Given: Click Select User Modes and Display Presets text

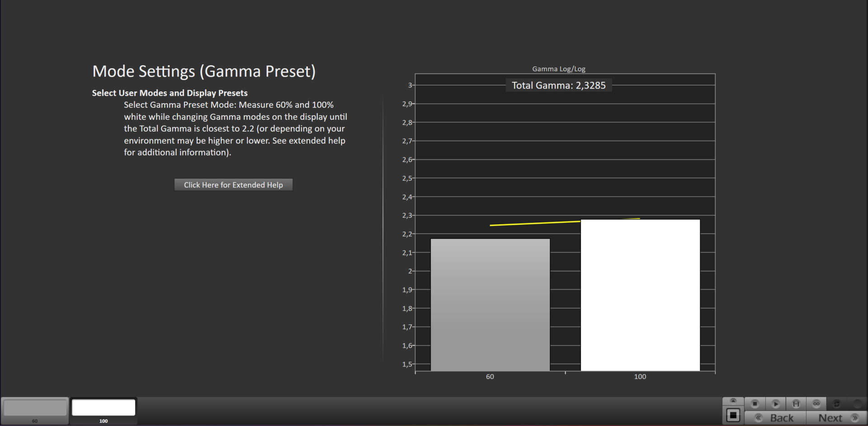Looking at the screenshot, I should point(170,93).
